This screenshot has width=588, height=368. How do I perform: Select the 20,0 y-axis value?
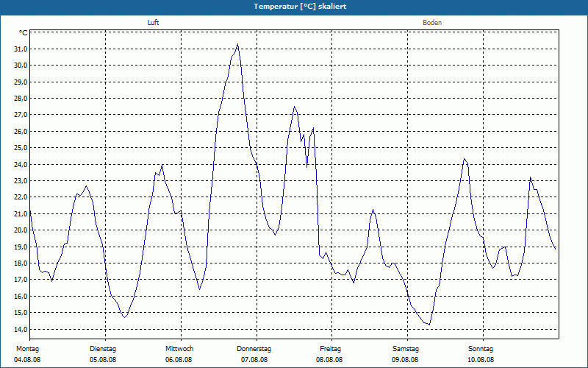coord(21,230)
